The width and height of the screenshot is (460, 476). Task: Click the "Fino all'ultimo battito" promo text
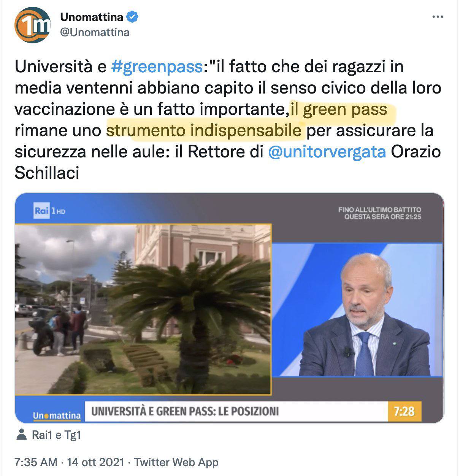pos(380,213)
